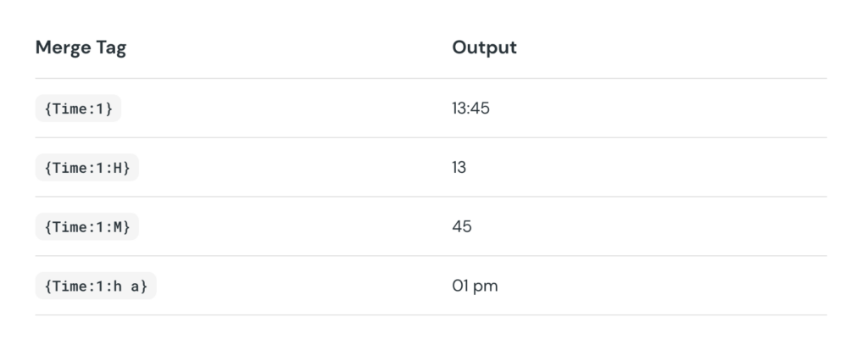
Task: Click the divider line beneath the {Time:1:H} row
Action: [431, 197]
